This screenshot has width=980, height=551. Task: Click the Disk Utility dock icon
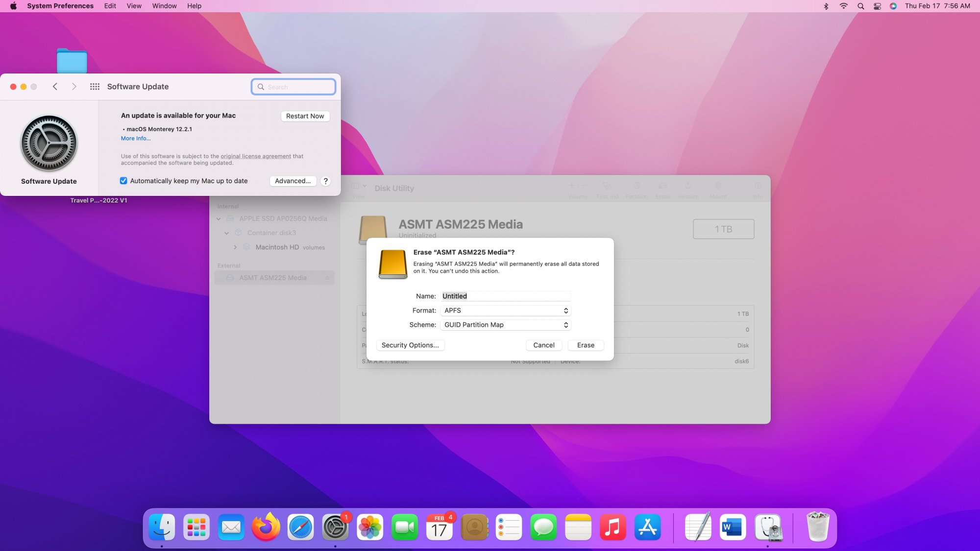[768, 527]
